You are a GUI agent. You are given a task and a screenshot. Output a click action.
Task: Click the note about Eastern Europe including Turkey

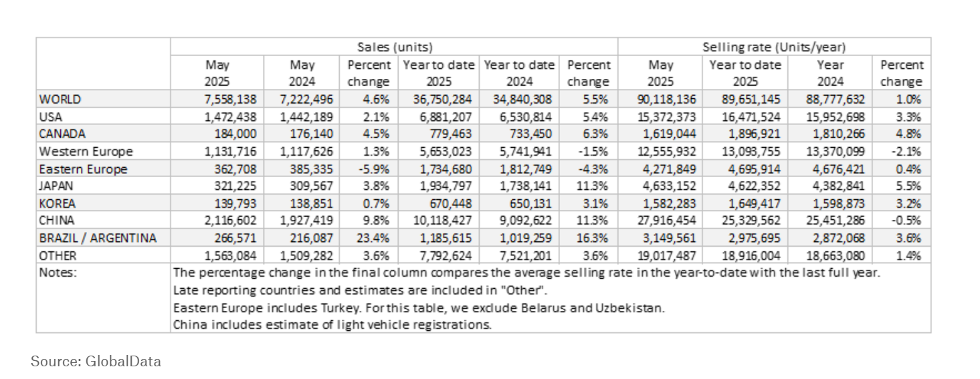(418, 307)
